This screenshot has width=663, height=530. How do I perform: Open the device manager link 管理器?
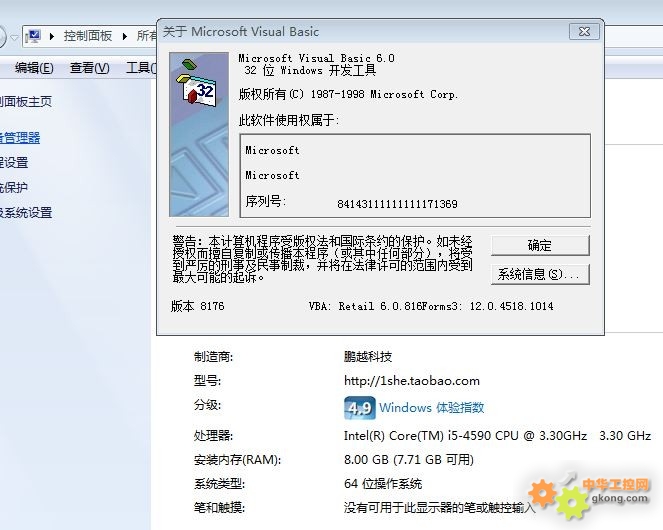pos(20,137)
